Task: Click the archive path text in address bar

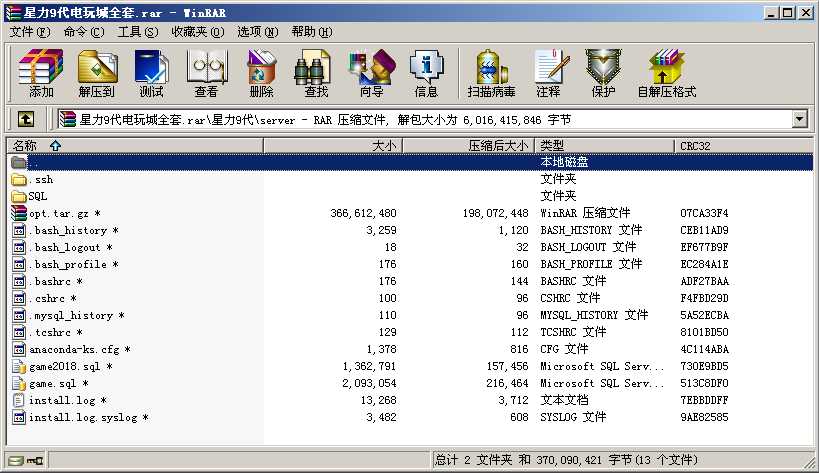Action: [x=325, y=120]
